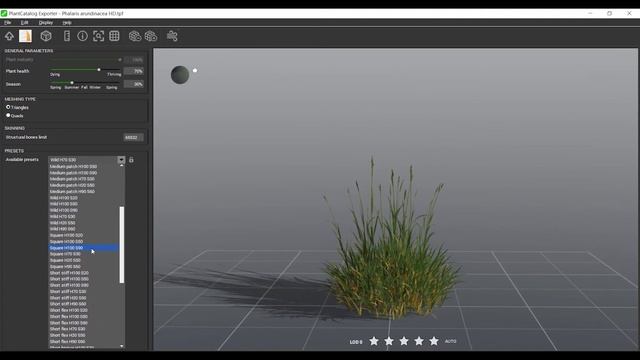Click the Plant health slider handle

pos(99,70)
